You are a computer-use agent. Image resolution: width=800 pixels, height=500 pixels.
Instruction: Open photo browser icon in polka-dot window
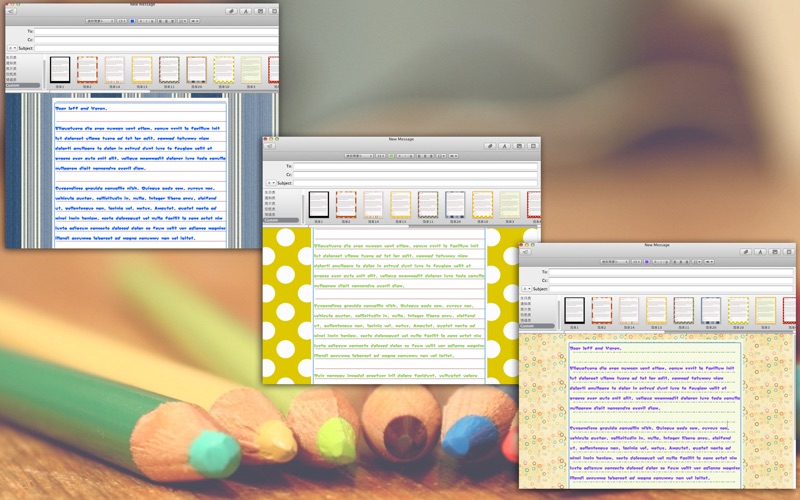(x=519, y=146)
